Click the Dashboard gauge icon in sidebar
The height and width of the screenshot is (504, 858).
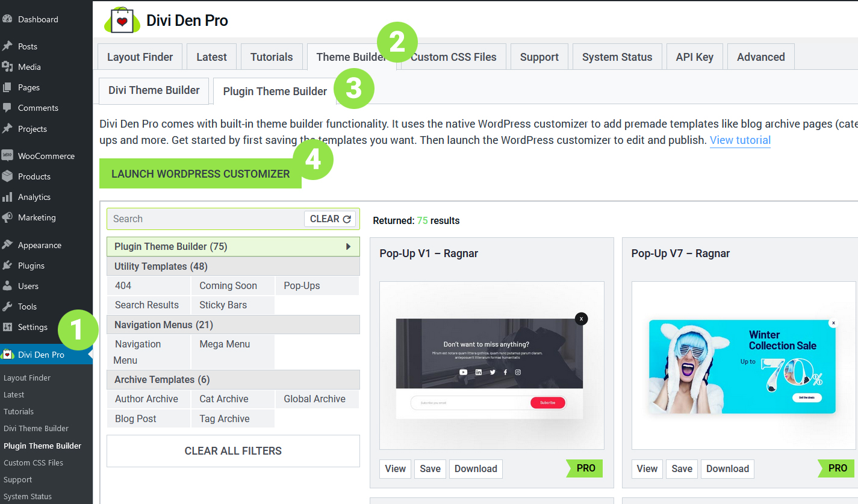(7, 19)
